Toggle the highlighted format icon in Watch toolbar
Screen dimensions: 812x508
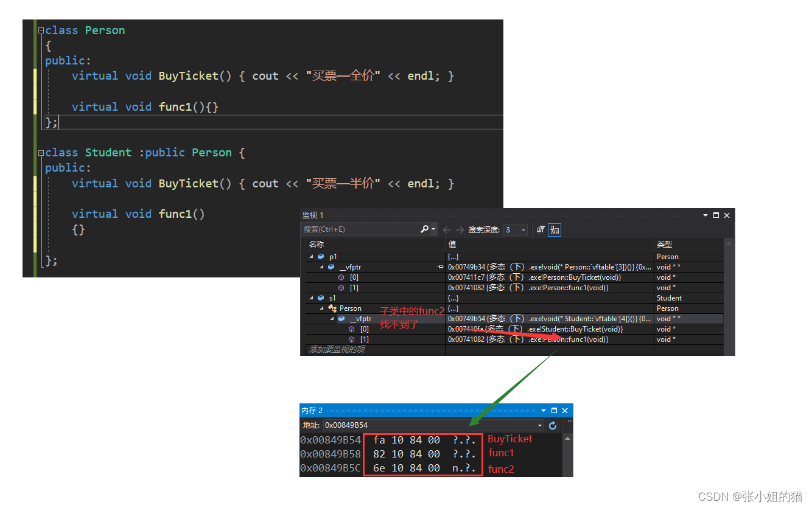pos(555,230)
